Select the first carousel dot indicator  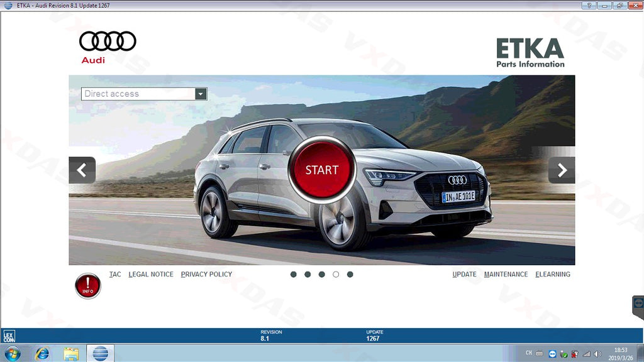click(294, 275)
